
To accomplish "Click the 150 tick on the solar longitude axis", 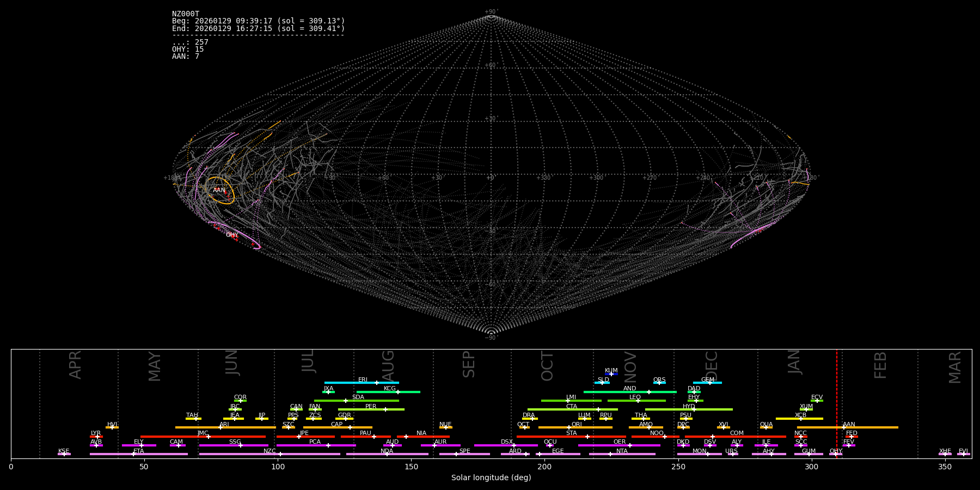I will pos(411,467).
